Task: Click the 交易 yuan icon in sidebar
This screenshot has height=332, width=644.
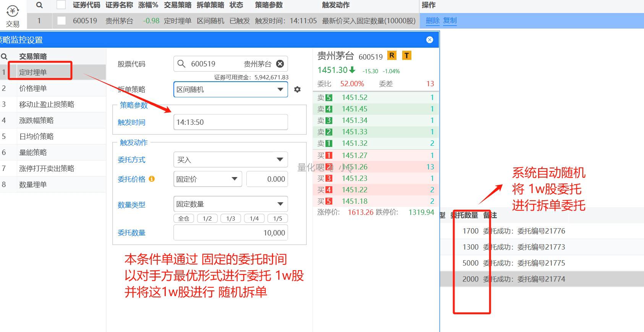Action: (x=13, y=11)
